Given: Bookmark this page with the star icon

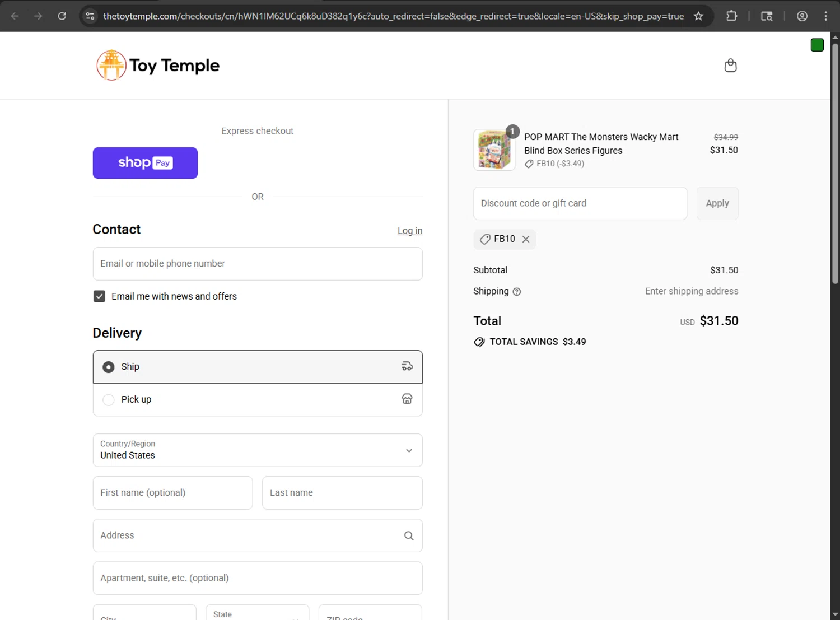Looking at the screenshot, I should 698,16.
